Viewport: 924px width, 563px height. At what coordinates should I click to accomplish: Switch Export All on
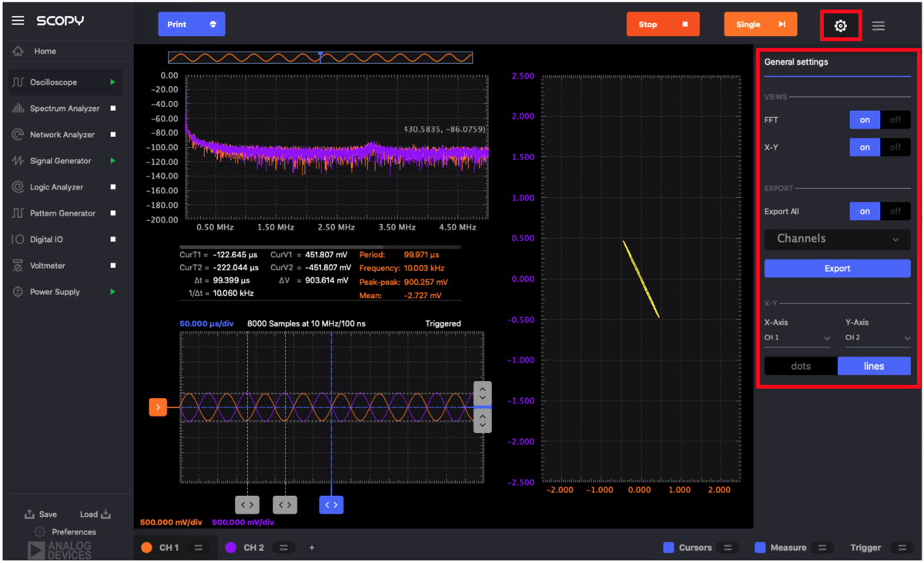tap(865, 211)
